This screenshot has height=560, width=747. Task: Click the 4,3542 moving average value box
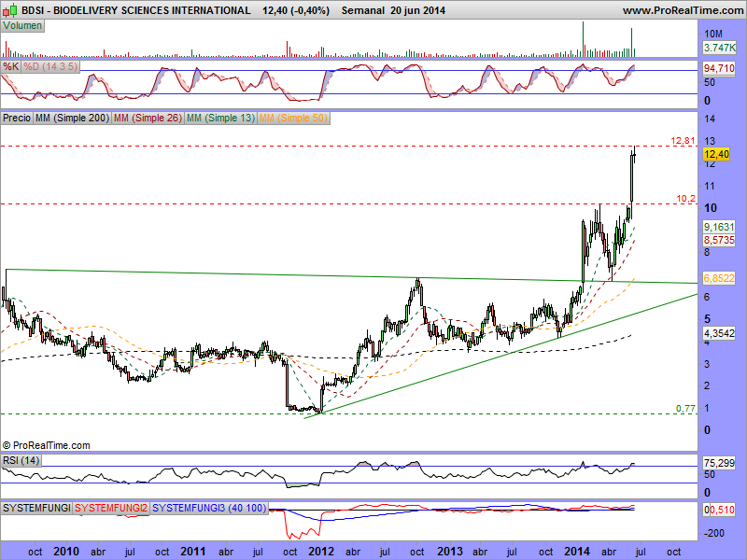(719, 333)
